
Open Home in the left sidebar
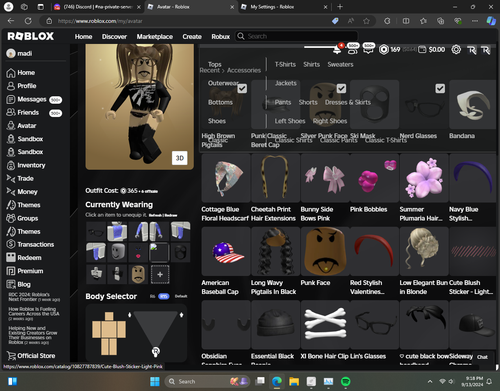coord(21,73)
